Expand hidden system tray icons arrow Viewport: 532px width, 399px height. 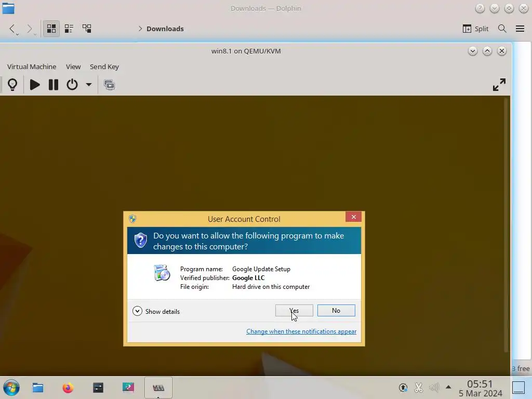click(x=448, y=387)
